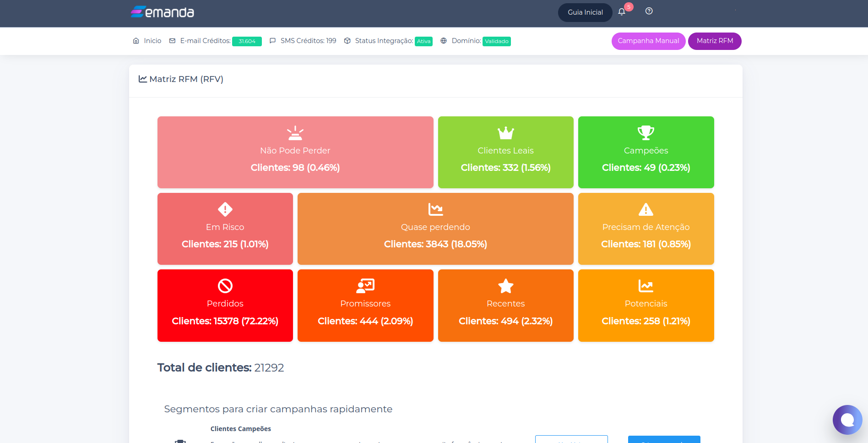
Task: Click 'Segmentos para criar campanhas rapidamente' heading
Action: [278, 409]
